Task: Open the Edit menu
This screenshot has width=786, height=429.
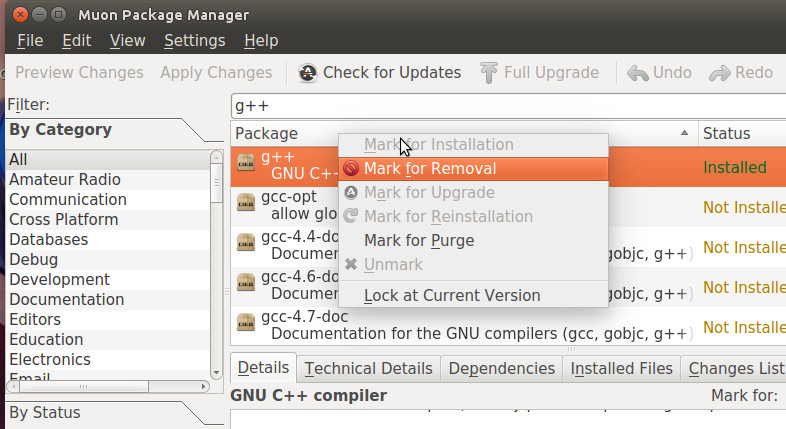Action: [76, 41]
